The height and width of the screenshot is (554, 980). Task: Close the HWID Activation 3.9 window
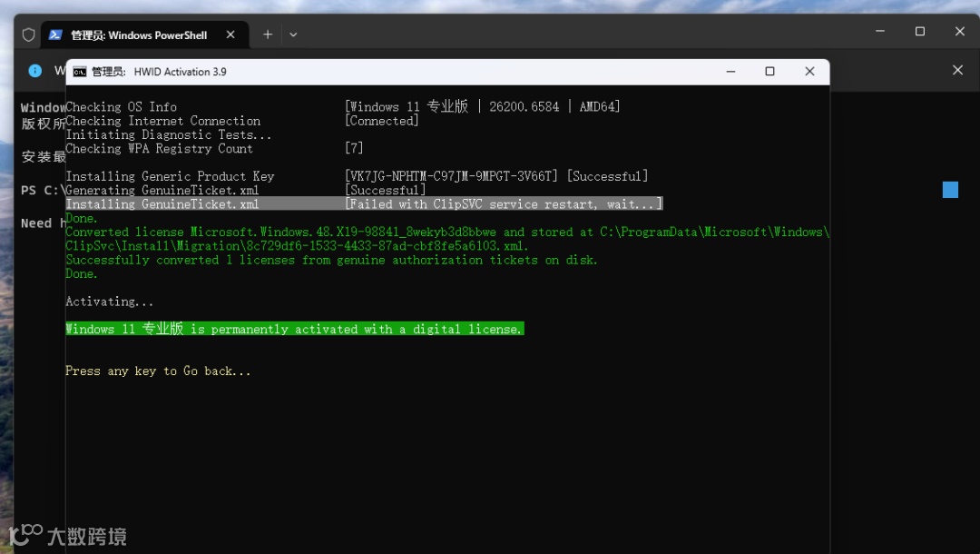coord(810,71)
